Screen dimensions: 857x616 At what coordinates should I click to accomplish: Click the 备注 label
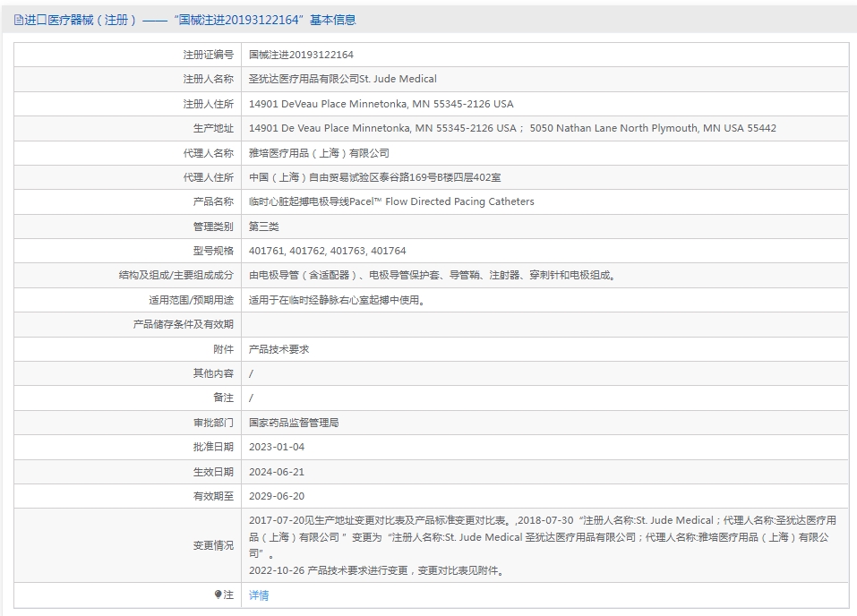click(223, 398)
